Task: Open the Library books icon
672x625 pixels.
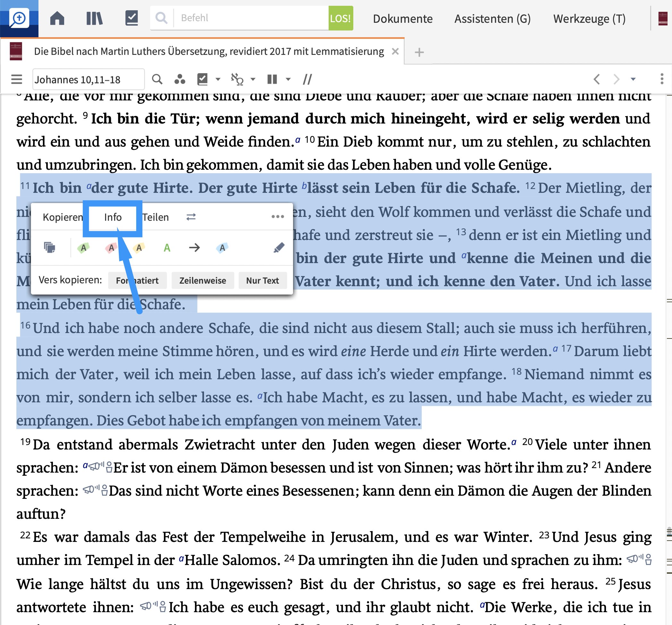Action: click(x=94, y=18)
